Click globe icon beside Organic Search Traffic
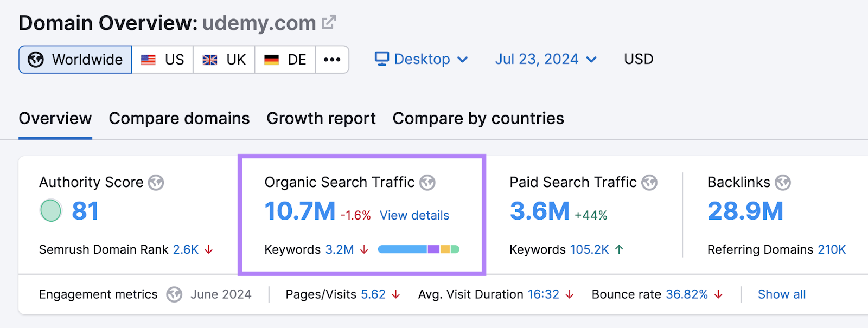 click(427, 183)
